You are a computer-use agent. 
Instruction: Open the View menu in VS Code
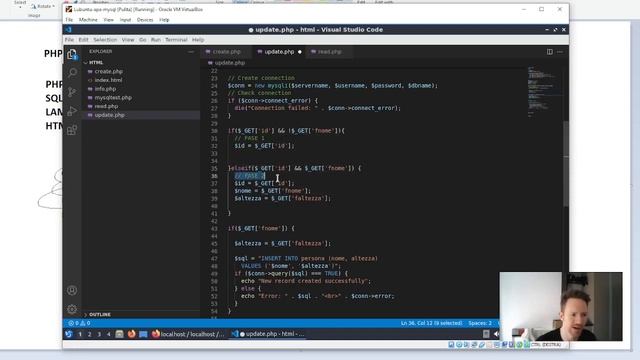pos(128,40)
